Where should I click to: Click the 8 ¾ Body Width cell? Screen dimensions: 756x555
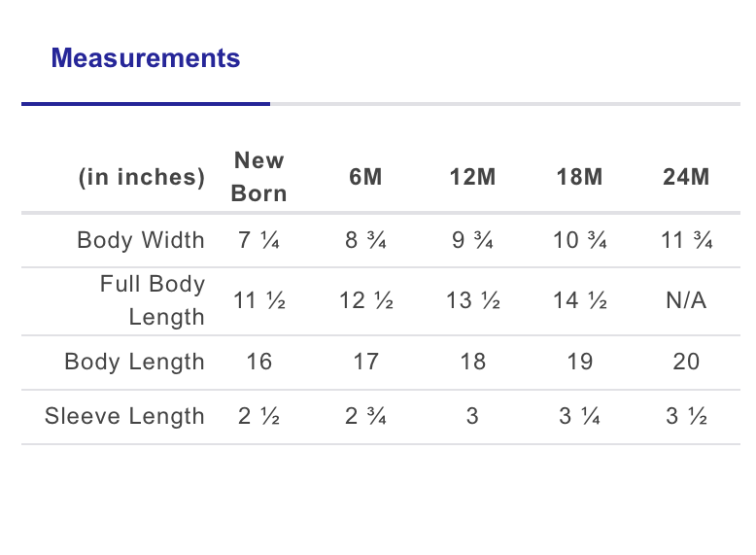click(366, 240)
